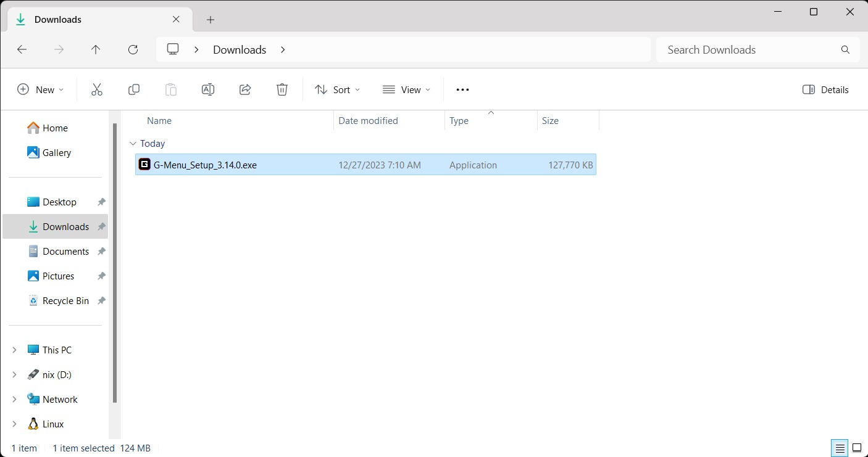
Task: Click the 127,770 KB size cell
Action: [570, 165]
